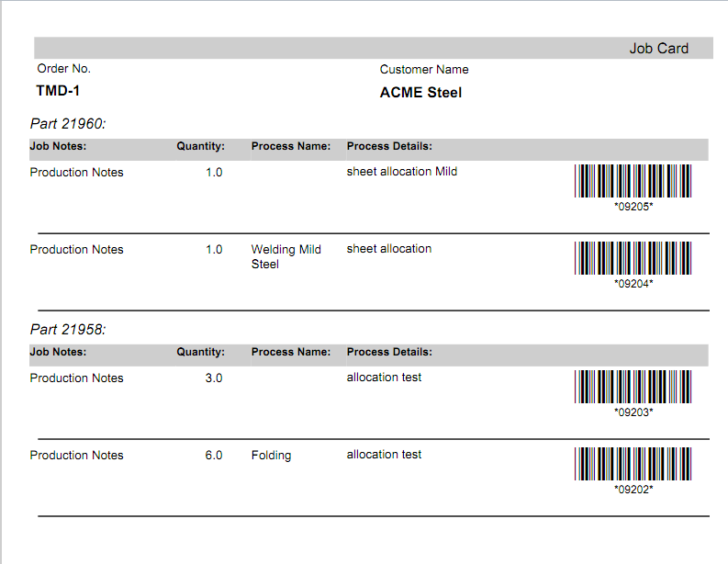Click Production Notes in the Welding row
The height and width of the screenshot is (564, 728).
76,250
